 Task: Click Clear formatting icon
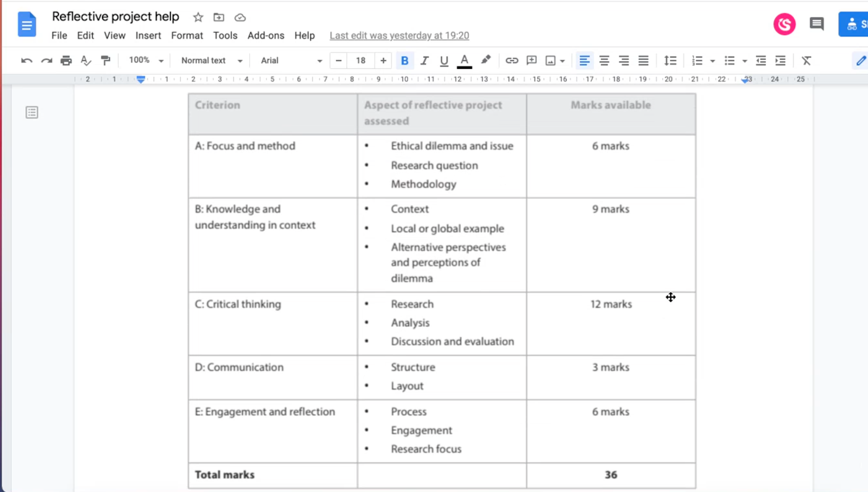pos(806,61)
